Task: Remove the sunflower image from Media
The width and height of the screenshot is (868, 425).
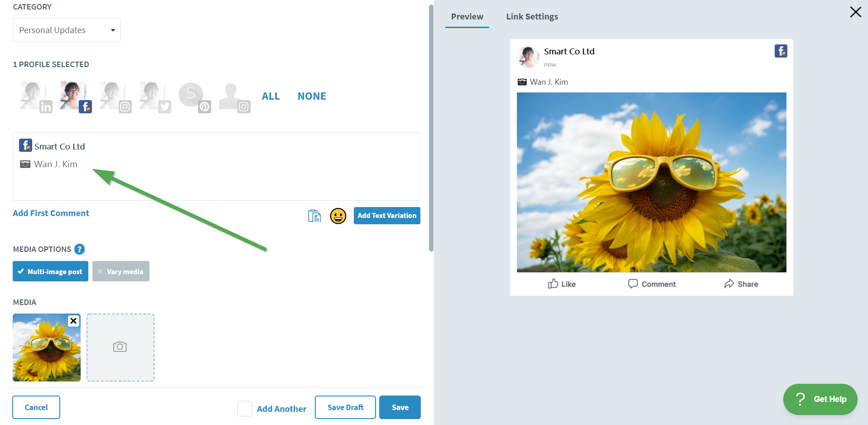Action: tap(73, 321)
